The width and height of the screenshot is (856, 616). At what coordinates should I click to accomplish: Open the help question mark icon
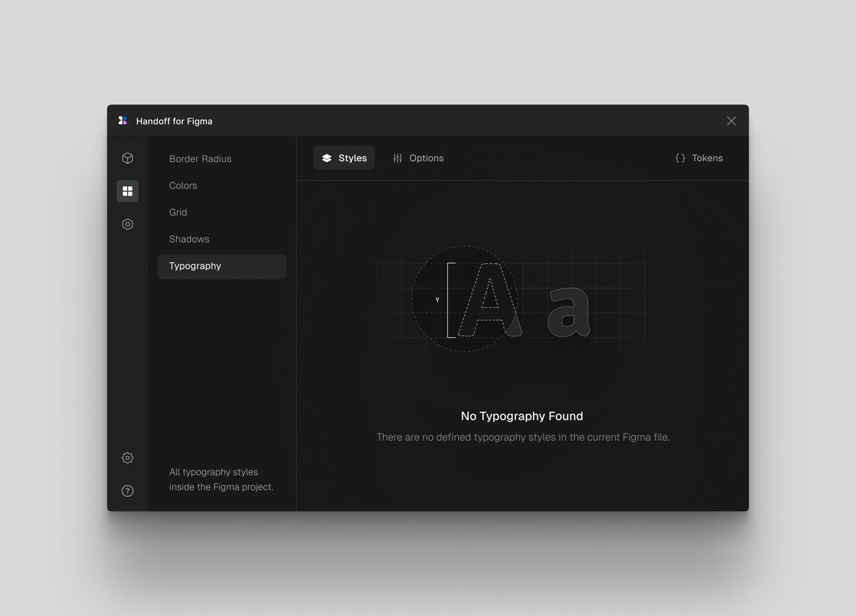(128, 491)
